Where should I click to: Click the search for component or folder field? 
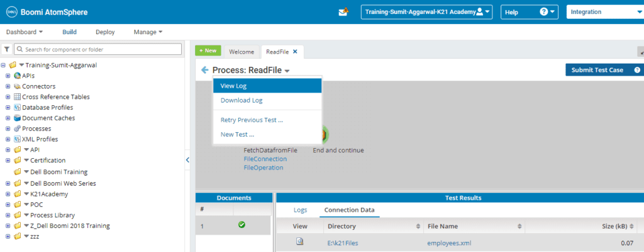tap(97, 49)
